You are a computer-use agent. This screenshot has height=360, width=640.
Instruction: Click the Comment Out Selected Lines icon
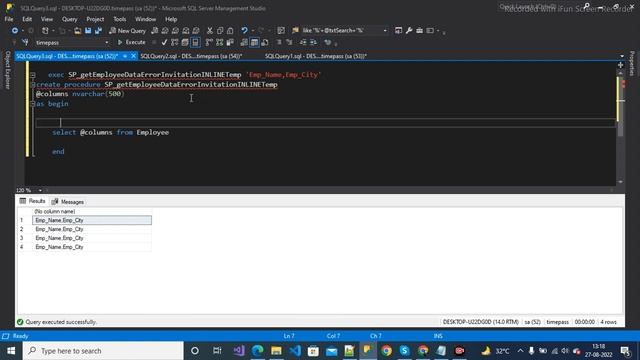click(x=279, y=42)
